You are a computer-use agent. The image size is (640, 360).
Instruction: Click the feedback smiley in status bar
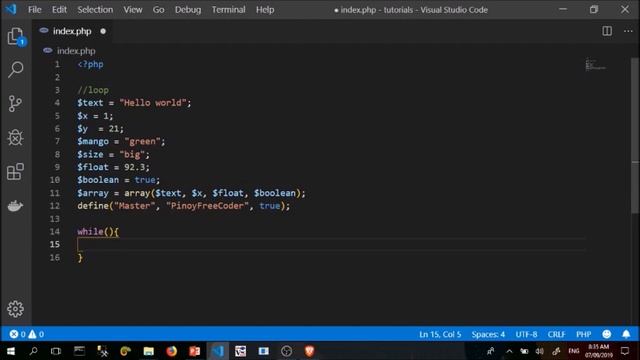pos(607,334)
